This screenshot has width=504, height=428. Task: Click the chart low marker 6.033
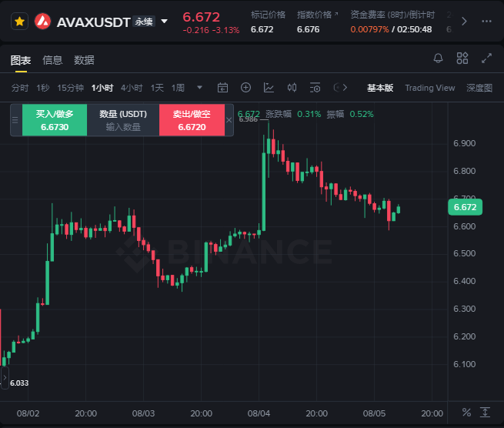point(19,383)
